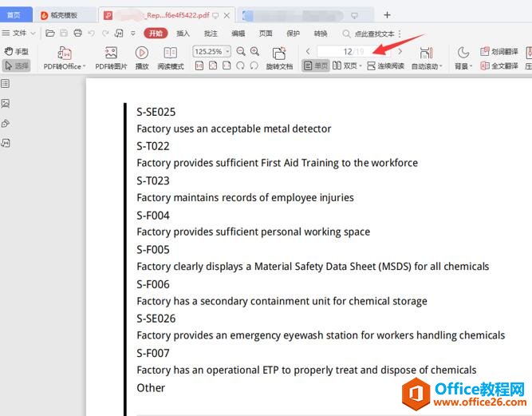Select the 选择 selection tool
Screen dimensions: 532x416
tap(16, 65)
